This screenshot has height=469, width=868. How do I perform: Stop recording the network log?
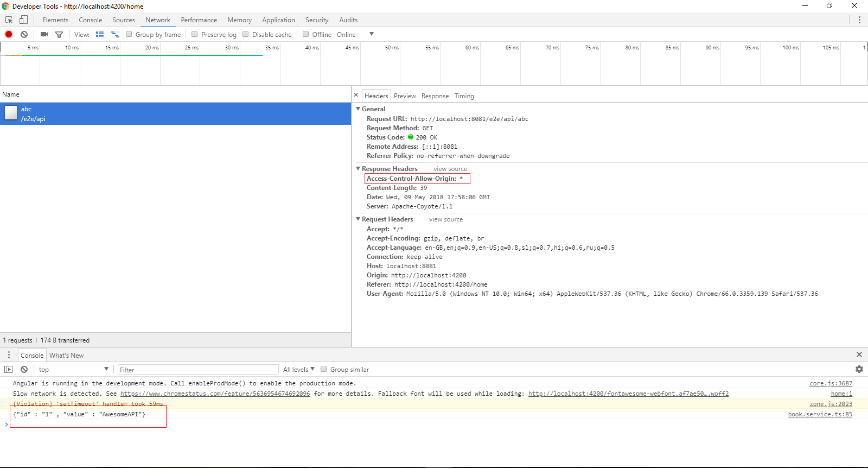(9, 34)
